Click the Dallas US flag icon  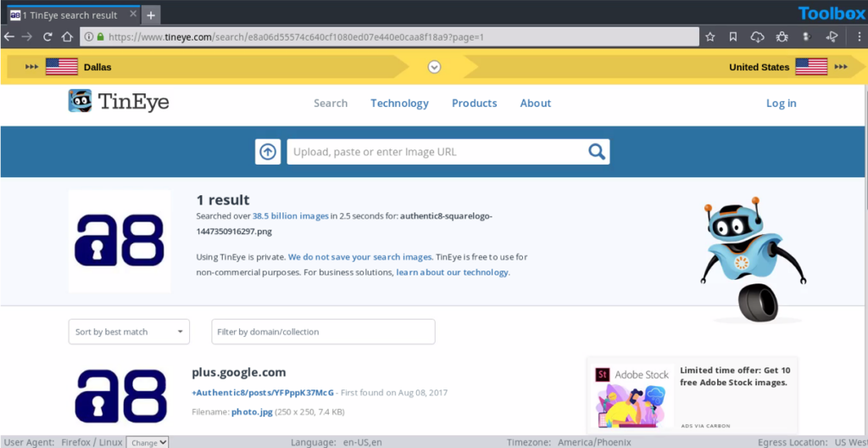(61, 67)
